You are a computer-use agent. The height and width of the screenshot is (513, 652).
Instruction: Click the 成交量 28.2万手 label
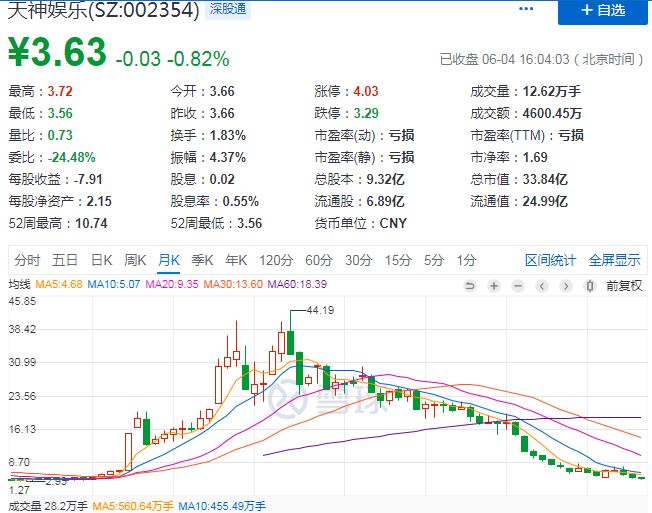[x=48, y=506]
